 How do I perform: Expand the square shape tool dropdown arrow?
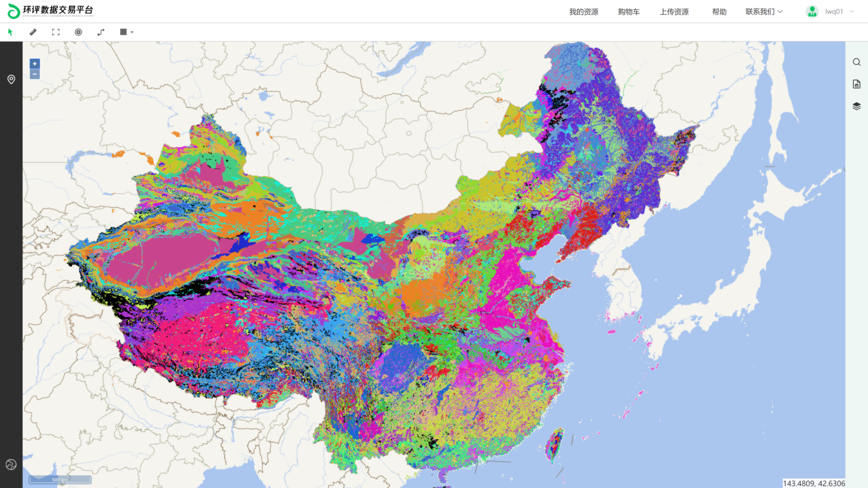click(132, 32)
